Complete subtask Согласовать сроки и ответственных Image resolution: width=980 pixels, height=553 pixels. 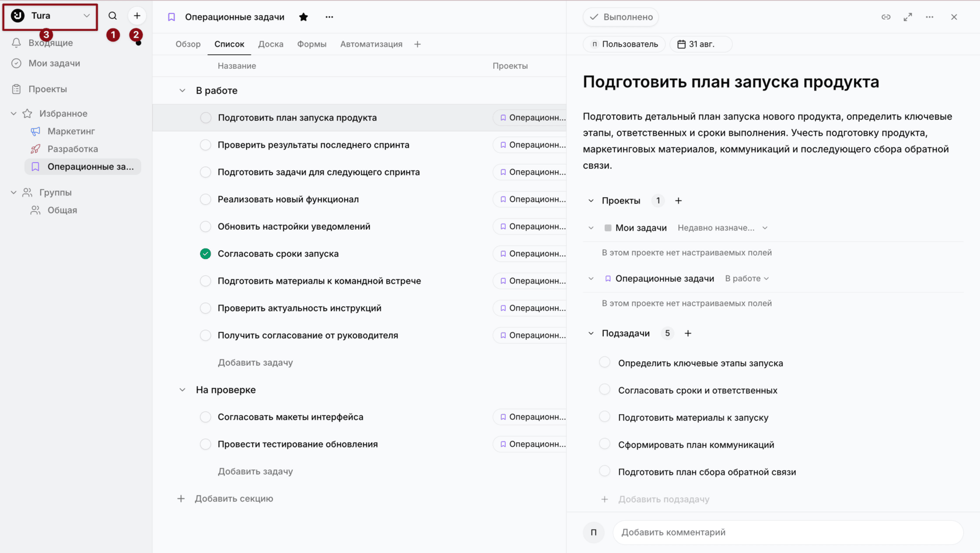point(605,390)
